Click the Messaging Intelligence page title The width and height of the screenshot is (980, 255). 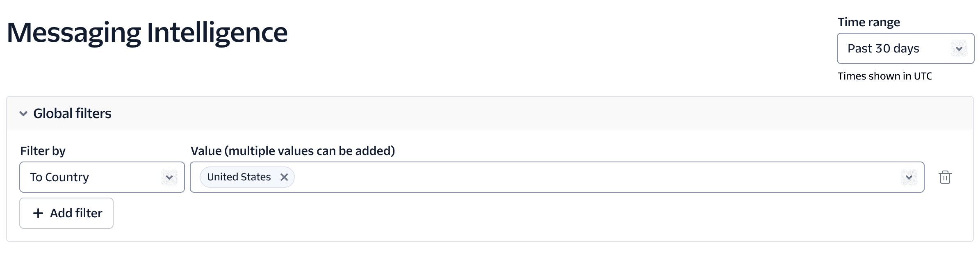click(x=147, y=33)
